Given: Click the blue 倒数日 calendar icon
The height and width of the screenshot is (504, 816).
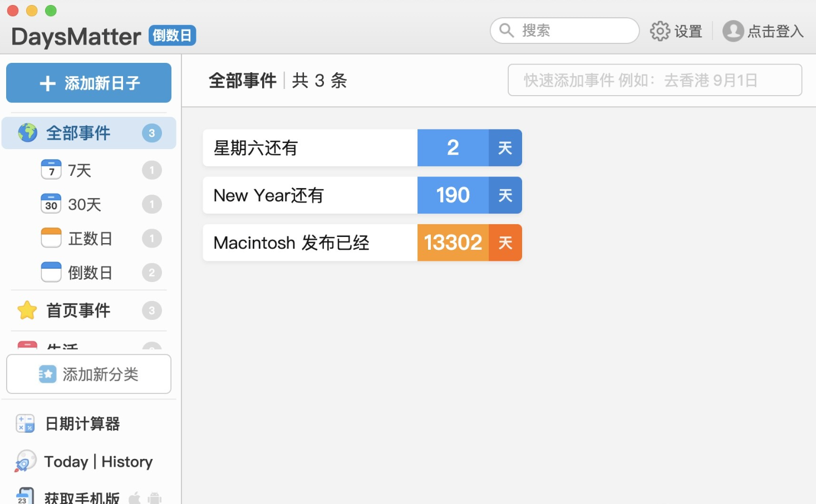Looking at the screenshot, I should tap(51, 272).
